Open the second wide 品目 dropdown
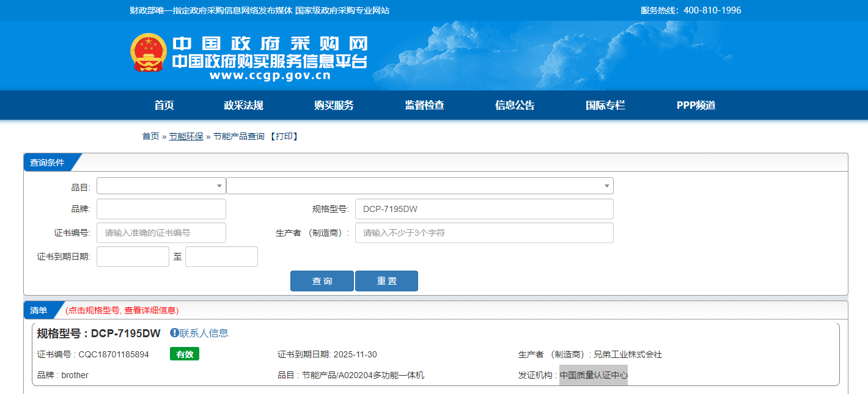Image resolution: width=868 pixels, height=394 pixels. (x=420, y=186)
